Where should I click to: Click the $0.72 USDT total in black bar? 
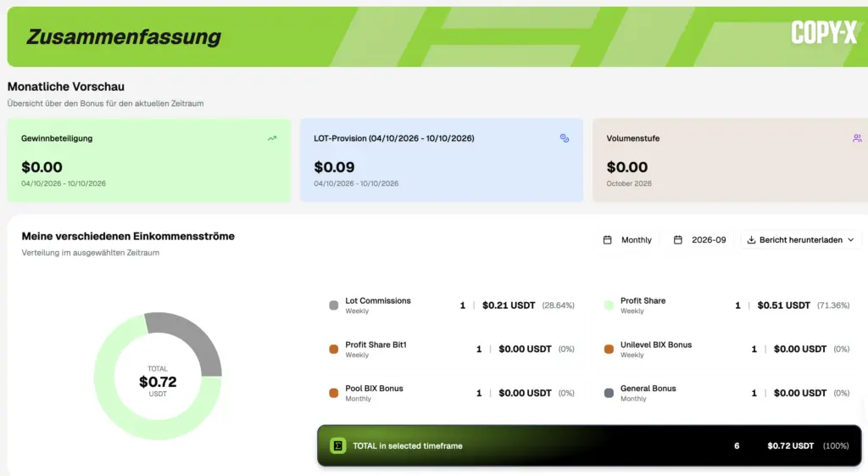[x=791, y=446]
